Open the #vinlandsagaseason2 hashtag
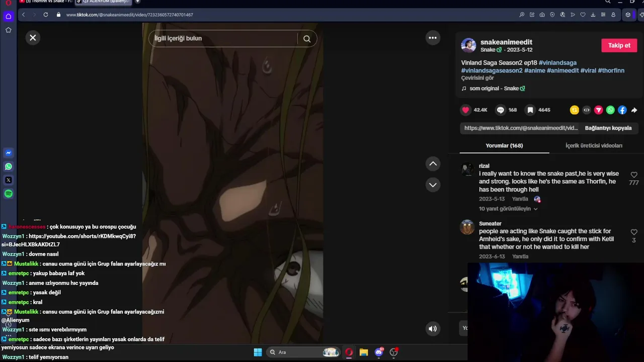644x362 pixels. pyautogui.click(x=492, y=71)
